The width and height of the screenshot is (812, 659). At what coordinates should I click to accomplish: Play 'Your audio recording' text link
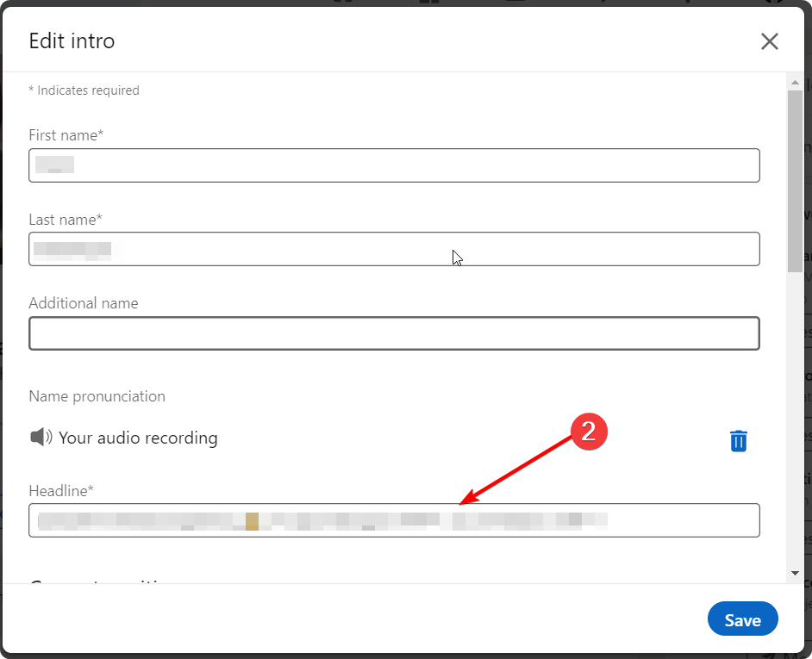(x=138, y=438)
